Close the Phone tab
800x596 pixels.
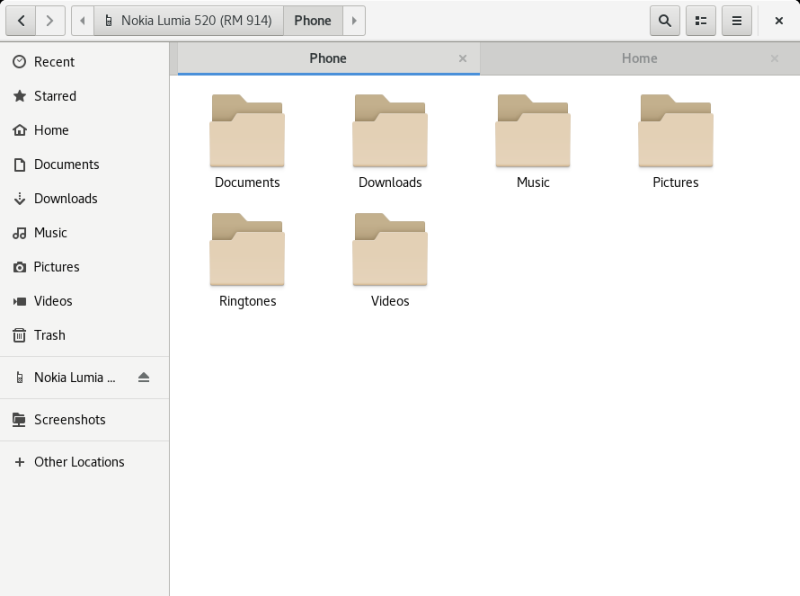pyautogui.click(x=462, y=59)
